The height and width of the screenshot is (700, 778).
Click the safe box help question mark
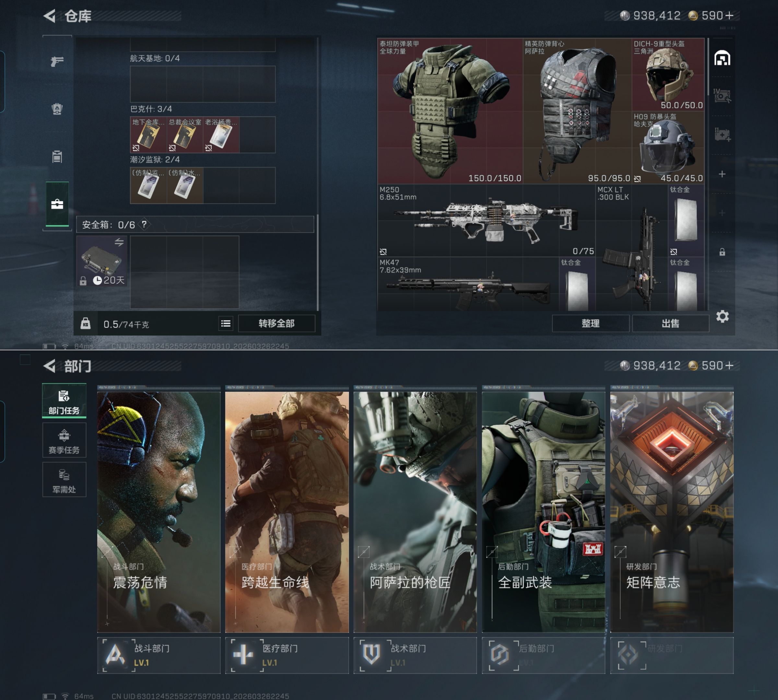[144, 224]
